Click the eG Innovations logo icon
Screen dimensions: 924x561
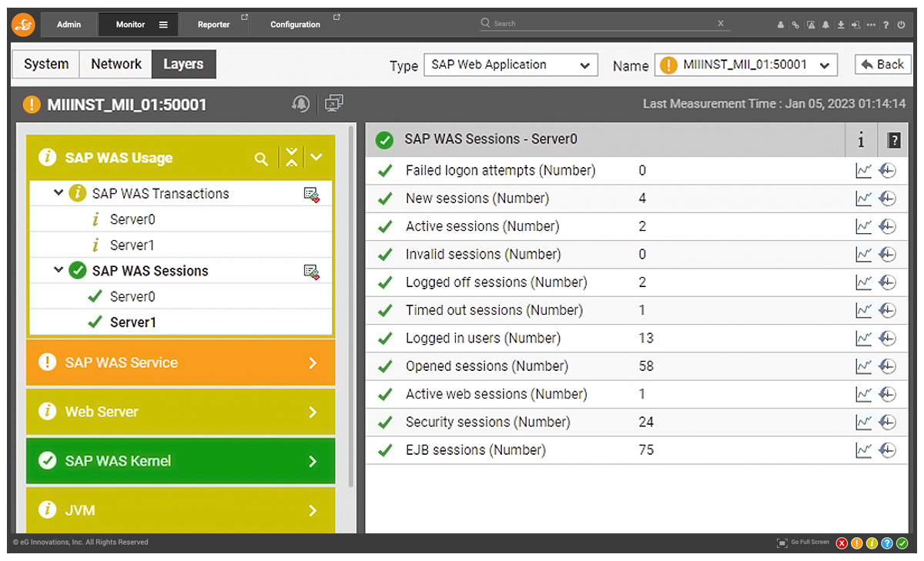pos(23,25)
